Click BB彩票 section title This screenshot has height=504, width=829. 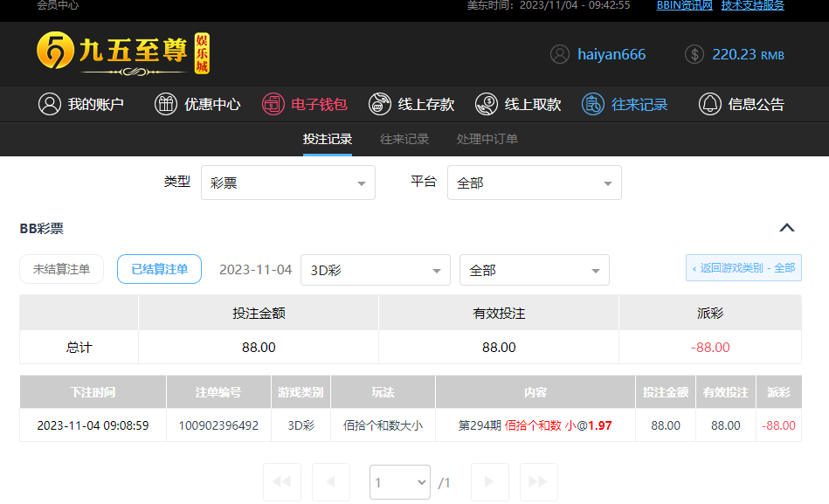coord(42,229)
